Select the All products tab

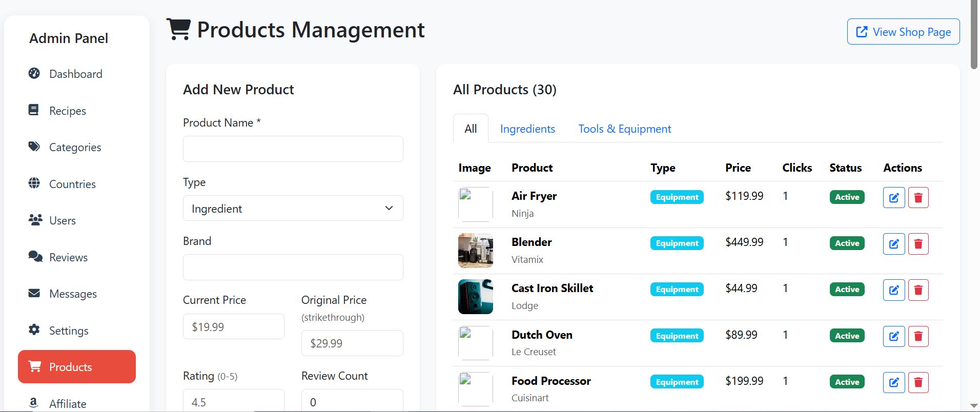pyautogui.click(x=471, y=129)
